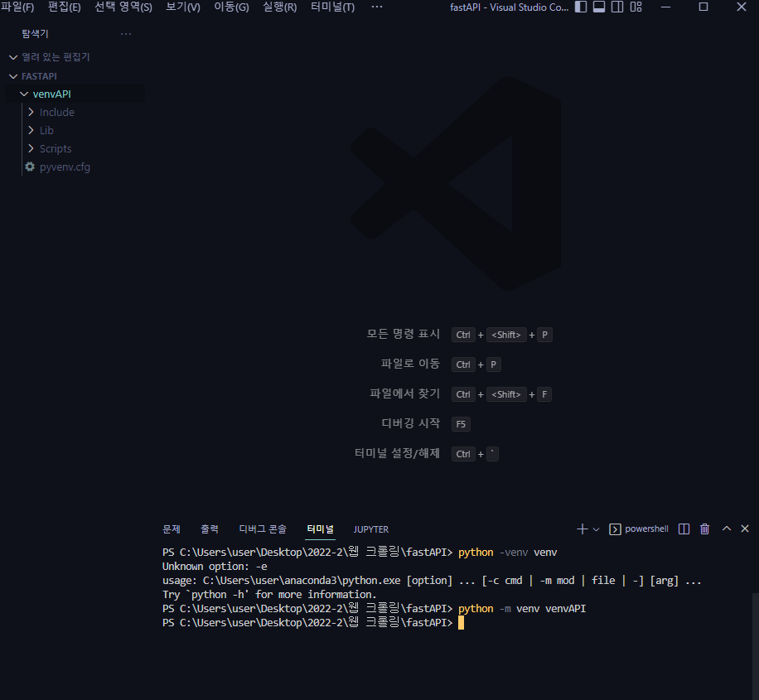Click the 탐색기 explorer title
This screenshot has height=700, width=759.
click(x=35, y=34)
